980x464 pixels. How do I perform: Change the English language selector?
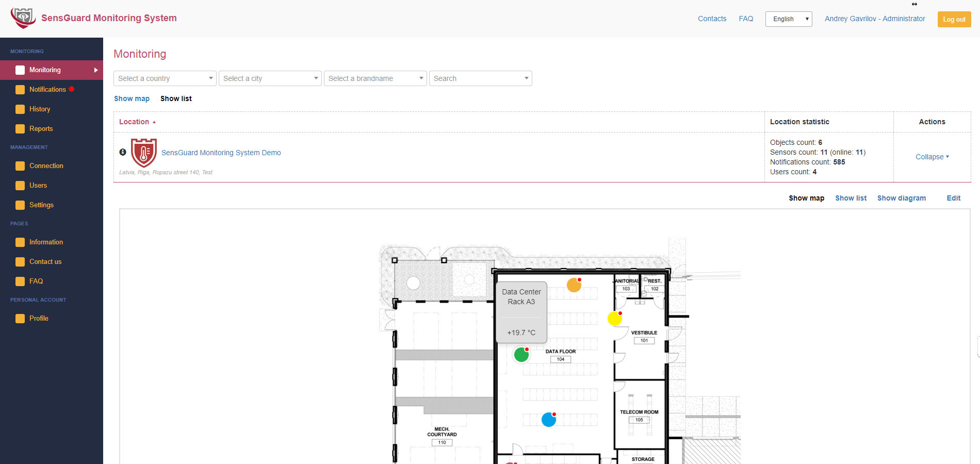click(x=789, y=19)
